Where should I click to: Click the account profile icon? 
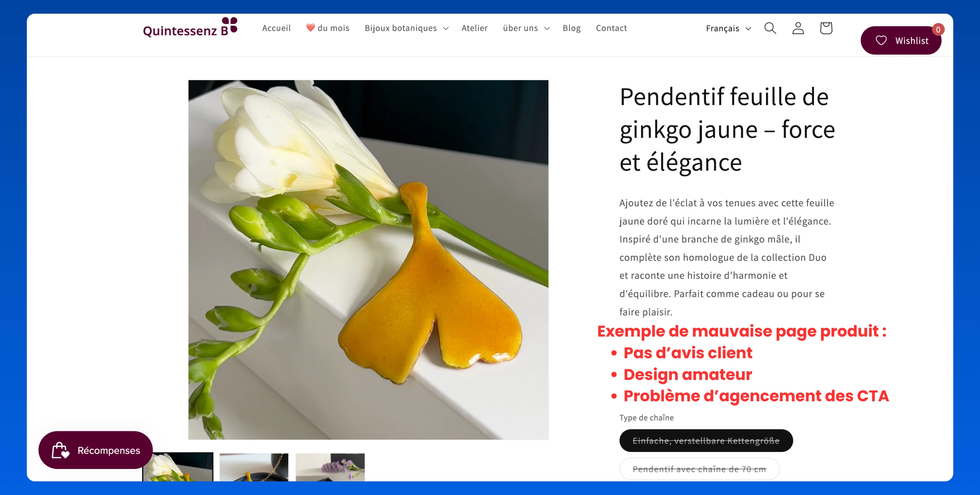click(798, 28)
